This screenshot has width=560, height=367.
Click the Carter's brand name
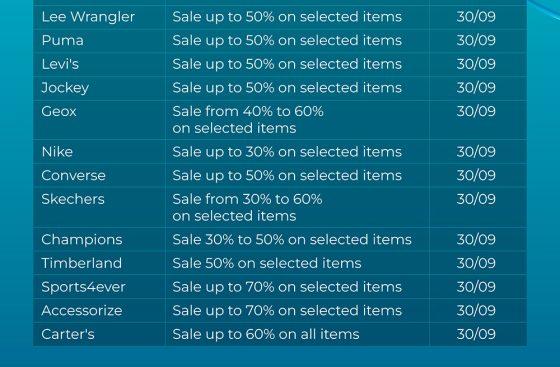tap(68, 334)
